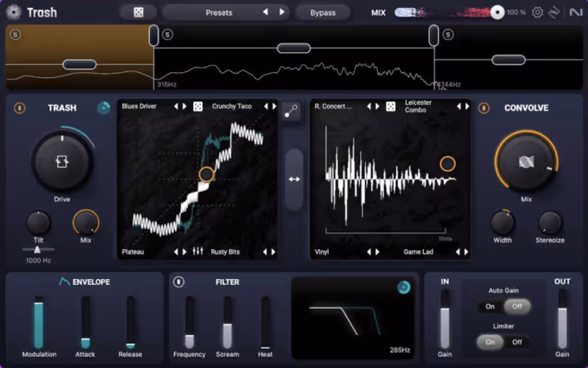Screen dimensions: 588x368
Task: Click the Envelope icon
Action: tap(64, 281)
